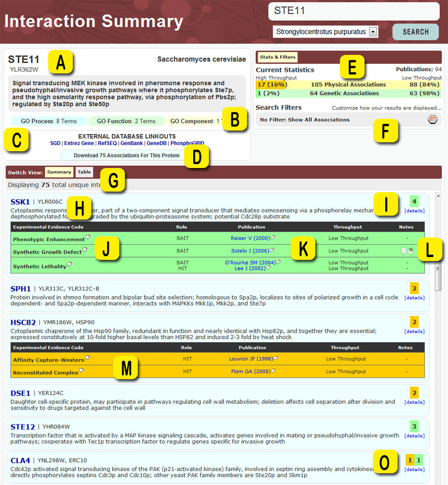Open notes icon in Sotelo J row
Image resolution: width=448 pixels, height=485 pixels.
(409, 250)
